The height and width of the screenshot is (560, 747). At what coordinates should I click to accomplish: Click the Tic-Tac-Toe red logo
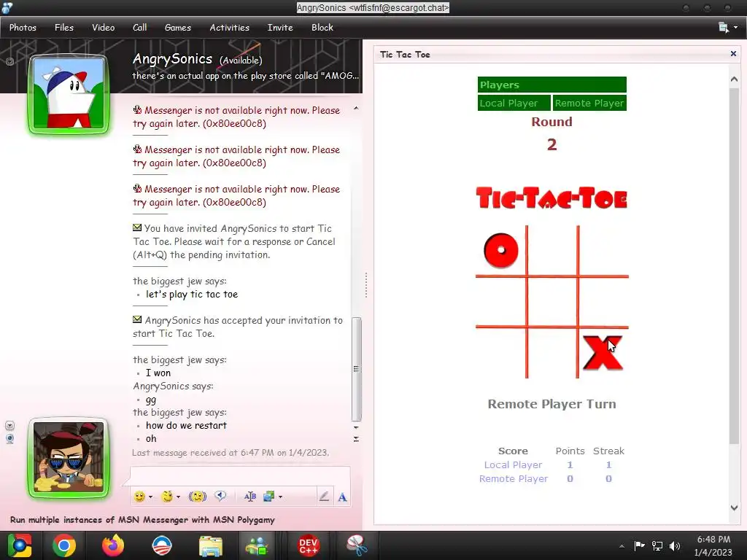(x=551, y=198)
